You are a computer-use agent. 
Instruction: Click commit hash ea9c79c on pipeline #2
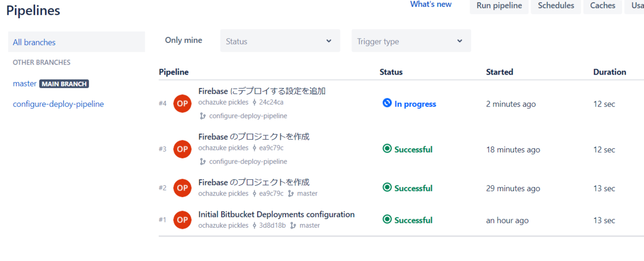(272, 193)
